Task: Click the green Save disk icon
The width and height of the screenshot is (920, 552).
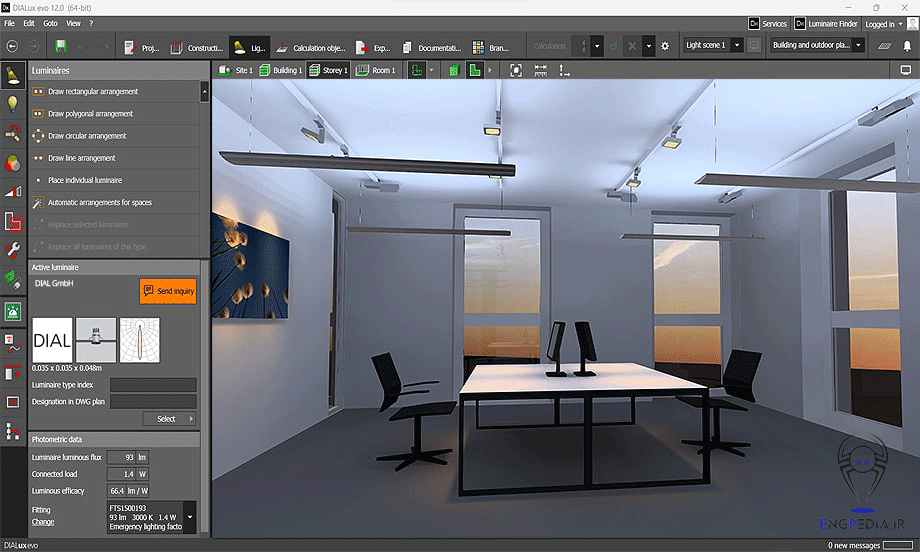Action: point(61,46)
